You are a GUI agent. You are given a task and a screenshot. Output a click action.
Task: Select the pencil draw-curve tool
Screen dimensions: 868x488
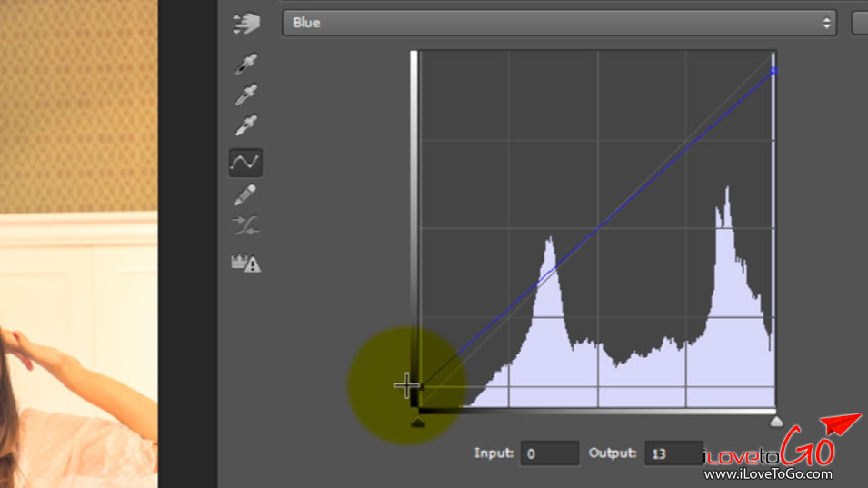pos(245,194)
